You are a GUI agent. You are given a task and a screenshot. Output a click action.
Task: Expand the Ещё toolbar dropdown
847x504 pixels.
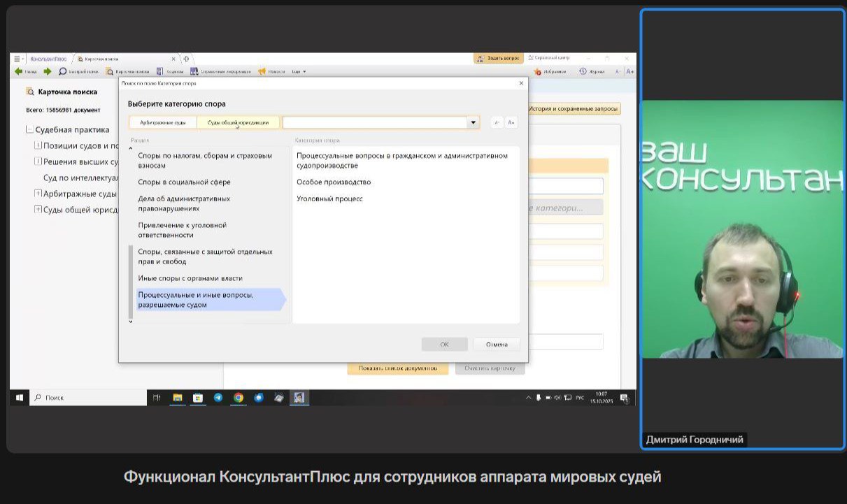[299, 71]
